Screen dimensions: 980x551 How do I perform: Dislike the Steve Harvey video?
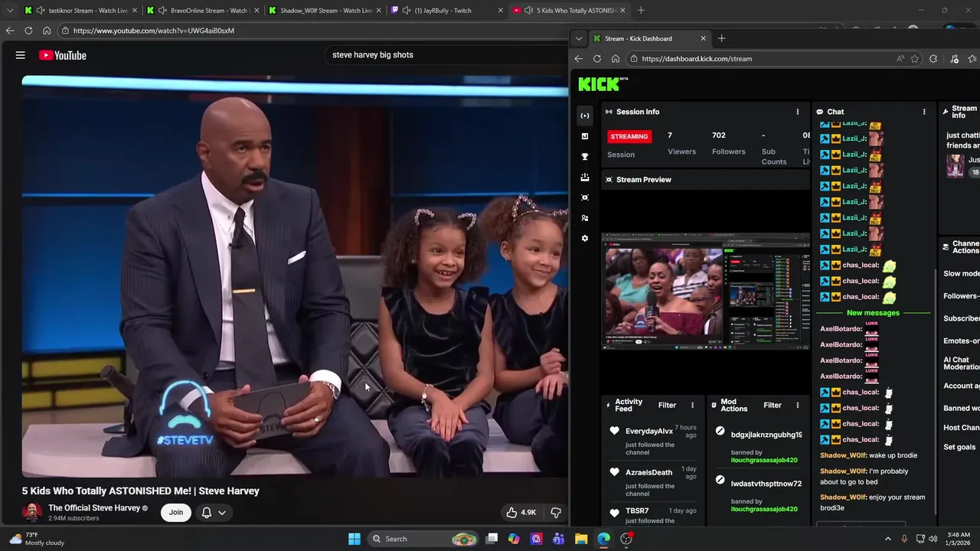pos(557,513)
